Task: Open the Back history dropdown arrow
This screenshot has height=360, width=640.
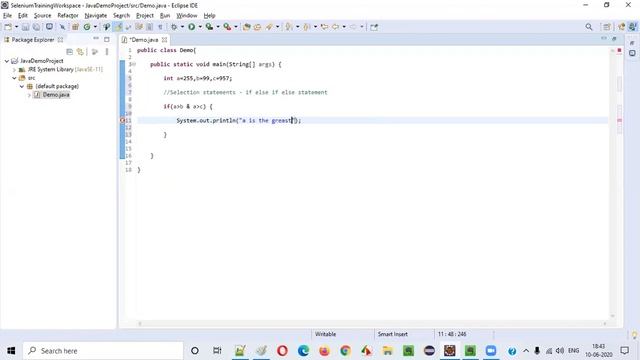Action: click(x=344, y=27)
